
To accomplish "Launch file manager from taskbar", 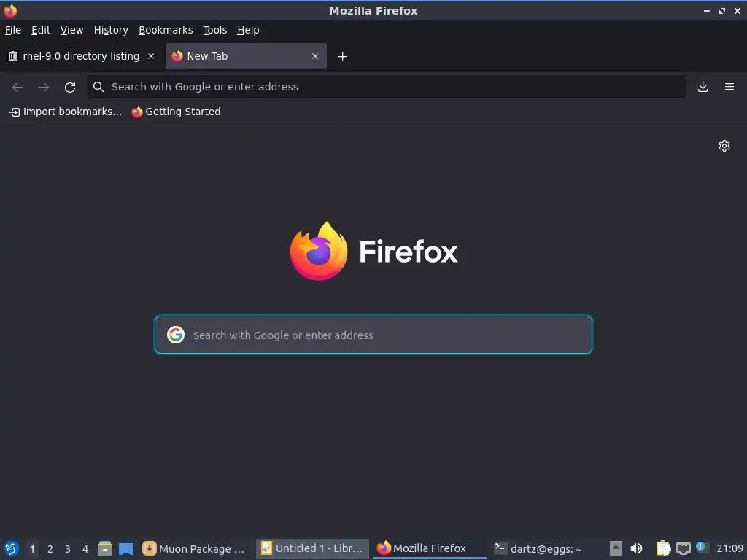I will point(105,548).
